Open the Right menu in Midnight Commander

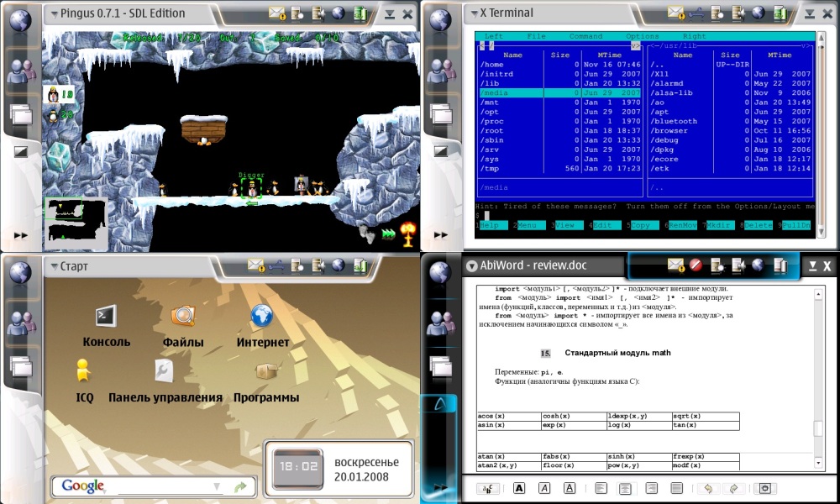tap(695, 36)
